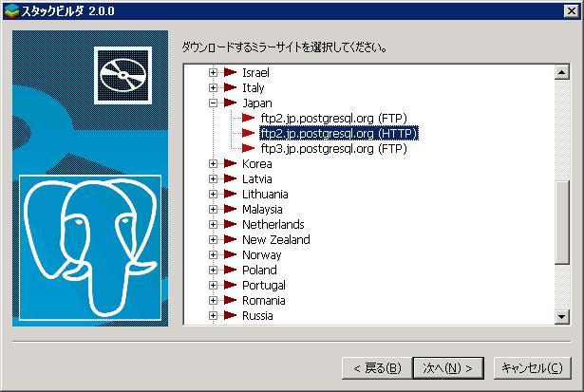Select the Israel tree label
Viewport: 584px width, 392px height.
click(255, 72)
